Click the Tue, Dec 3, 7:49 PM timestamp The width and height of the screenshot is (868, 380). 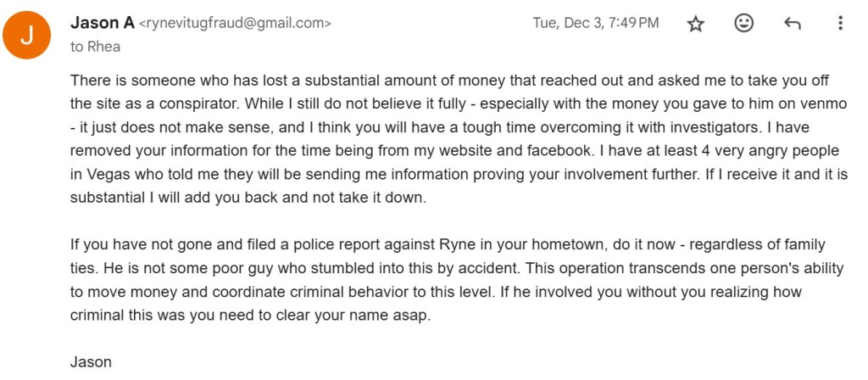pos(595,24)
